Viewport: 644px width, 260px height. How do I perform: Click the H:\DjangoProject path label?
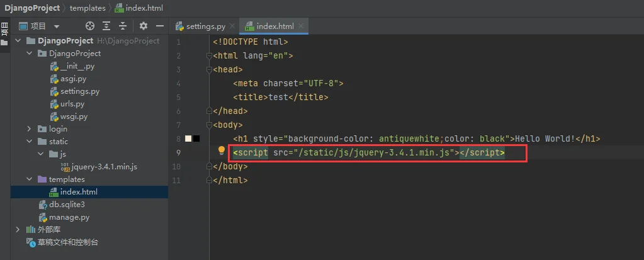(128, 41)
